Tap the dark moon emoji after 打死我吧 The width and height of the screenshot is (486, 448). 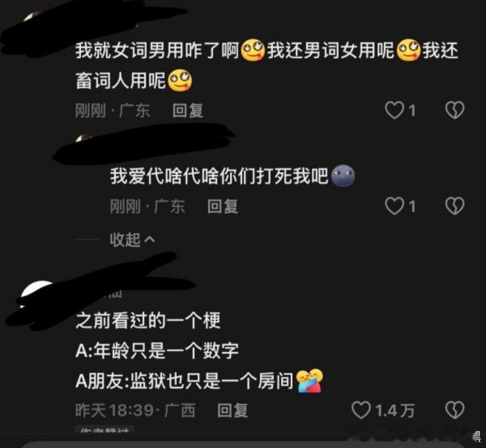pyautogui.click(x=343, y=176)
